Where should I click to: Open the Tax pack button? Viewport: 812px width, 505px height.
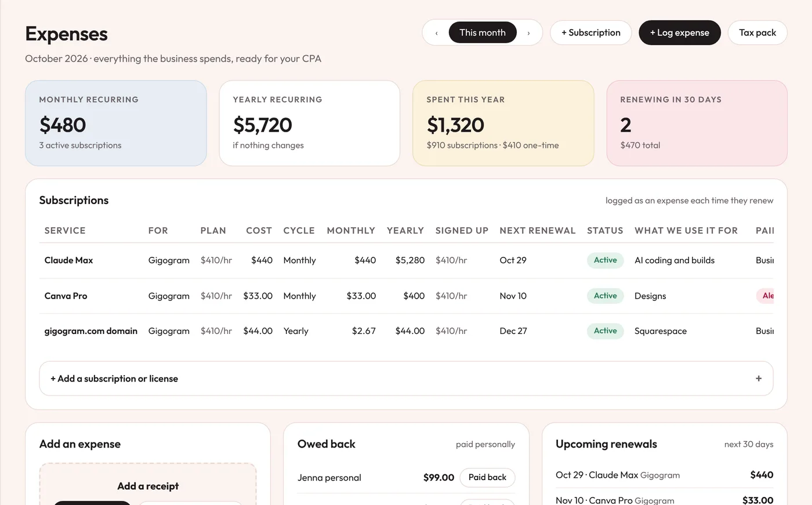(x=757, y=32)
